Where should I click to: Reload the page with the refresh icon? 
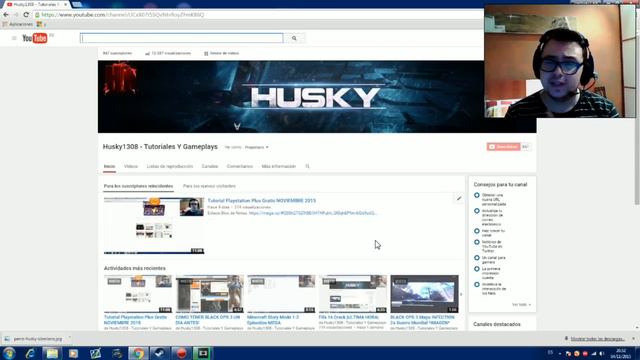[26, 15]
